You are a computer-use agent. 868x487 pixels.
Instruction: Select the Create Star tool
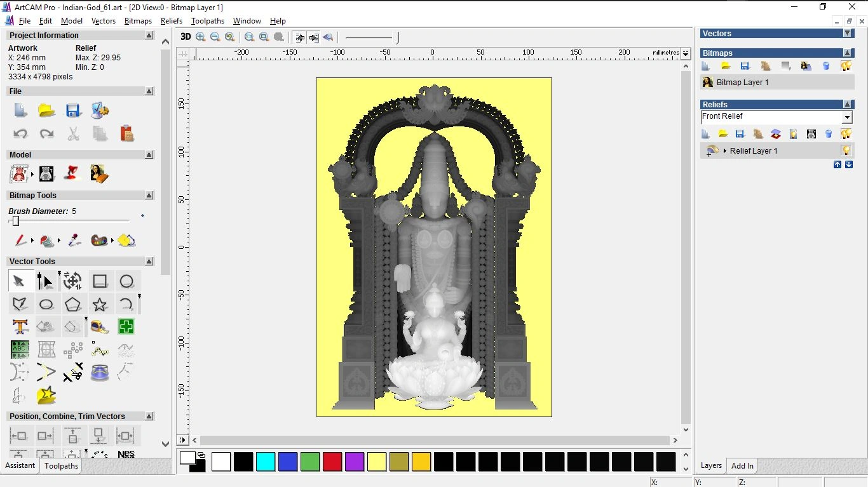100,304
